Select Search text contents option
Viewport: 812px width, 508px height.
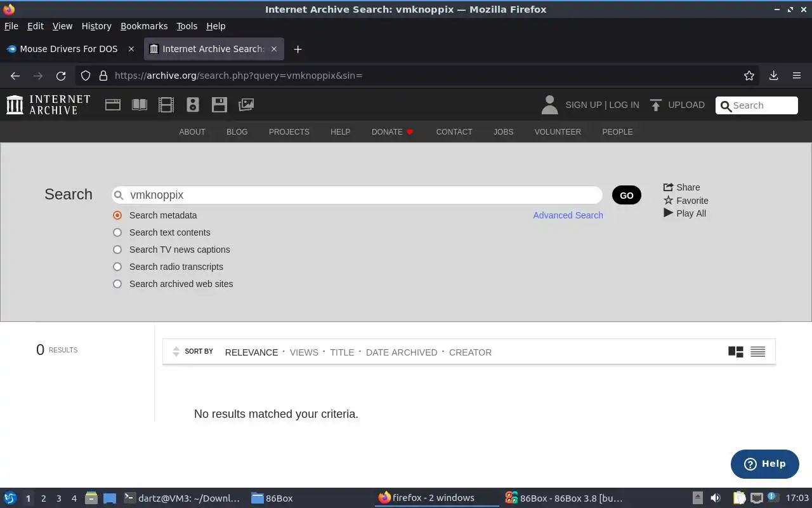[x=117, y=232]
